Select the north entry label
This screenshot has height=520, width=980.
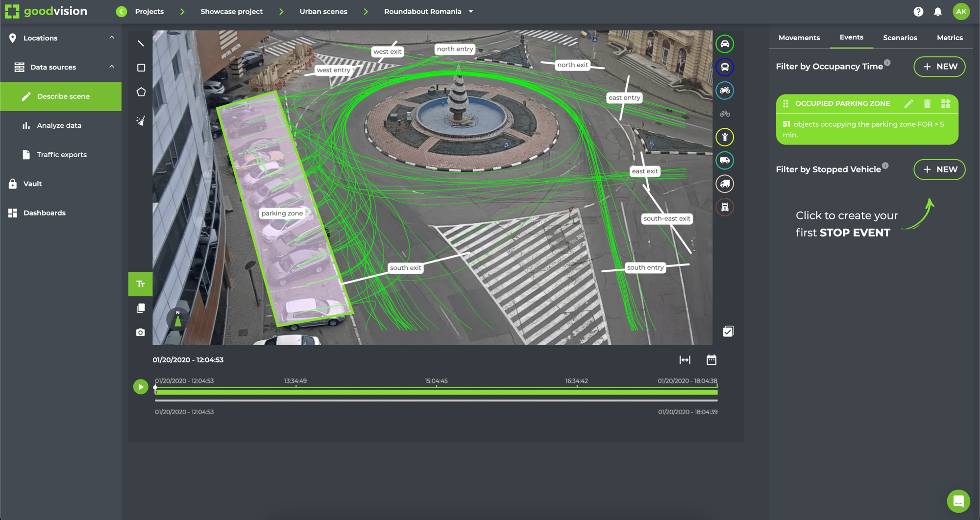455,49
